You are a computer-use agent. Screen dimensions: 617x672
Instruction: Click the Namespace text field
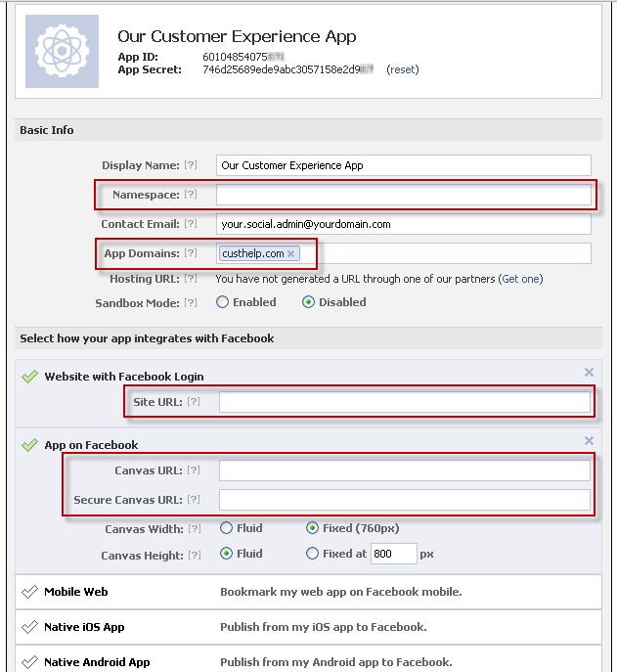[404, 195]
